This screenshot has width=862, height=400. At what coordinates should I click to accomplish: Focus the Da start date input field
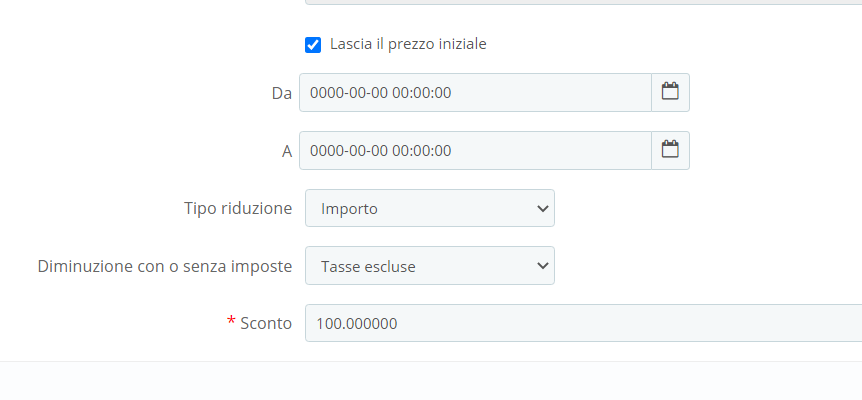[475, 92]
